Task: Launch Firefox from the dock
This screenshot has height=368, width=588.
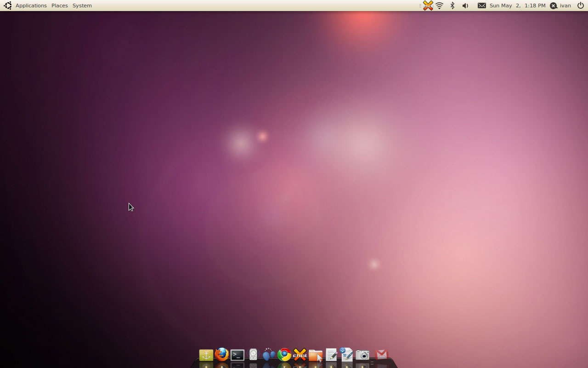Action: click(221, 355)
